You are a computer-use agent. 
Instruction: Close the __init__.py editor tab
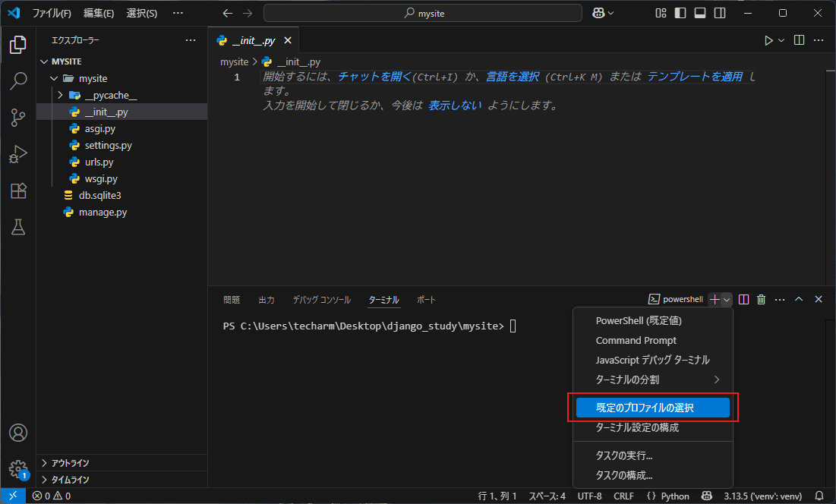[x=288, y=40]
